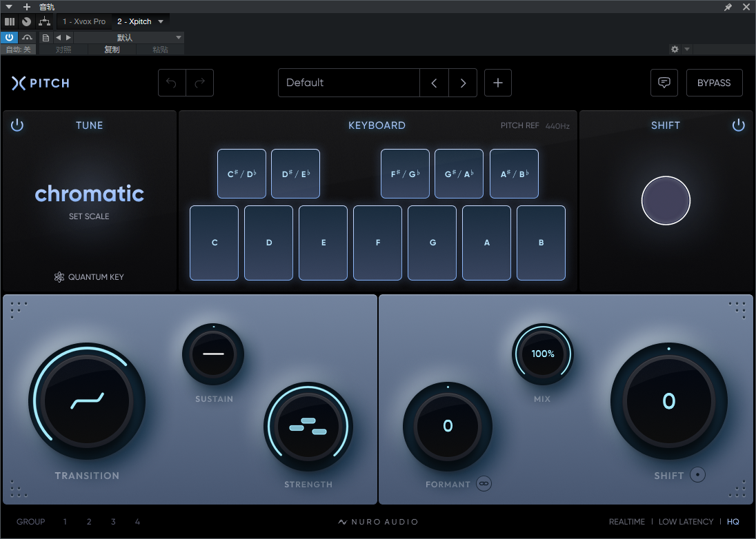
Task: Click the host next preset triangle
Action: click(x=68, y=38)
